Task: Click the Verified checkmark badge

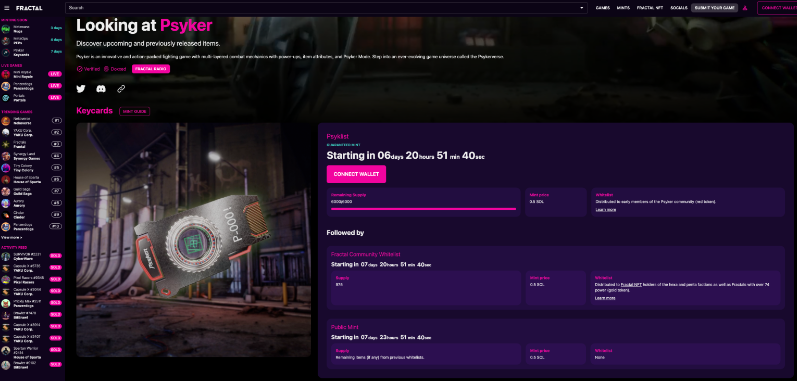Action: [79, 69]
